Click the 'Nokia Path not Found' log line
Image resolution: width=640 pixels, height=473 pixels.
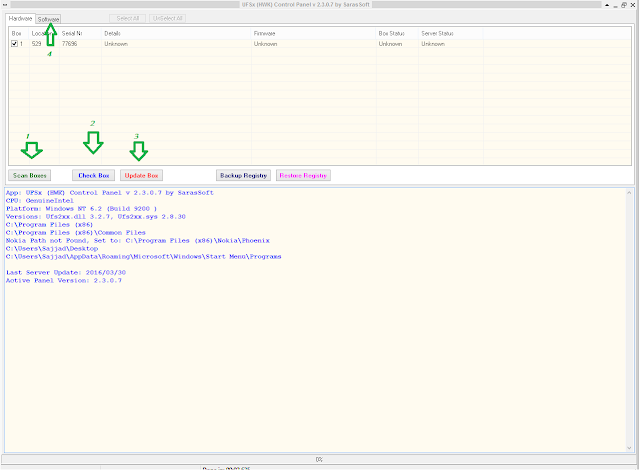pyautogui.click(x=138, y=241)
